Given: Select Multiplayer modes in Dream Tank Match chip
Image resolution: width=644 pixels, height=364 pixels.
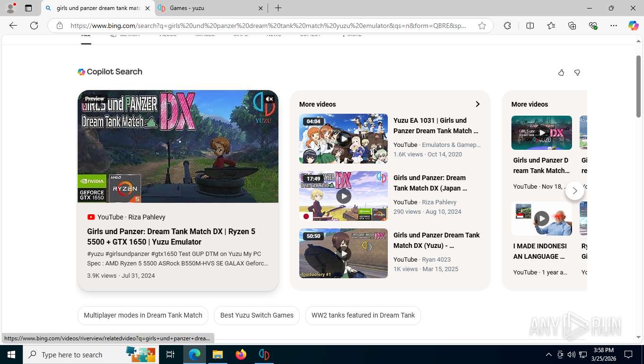Looking at the screenshot, I should [x=143, y=315].
